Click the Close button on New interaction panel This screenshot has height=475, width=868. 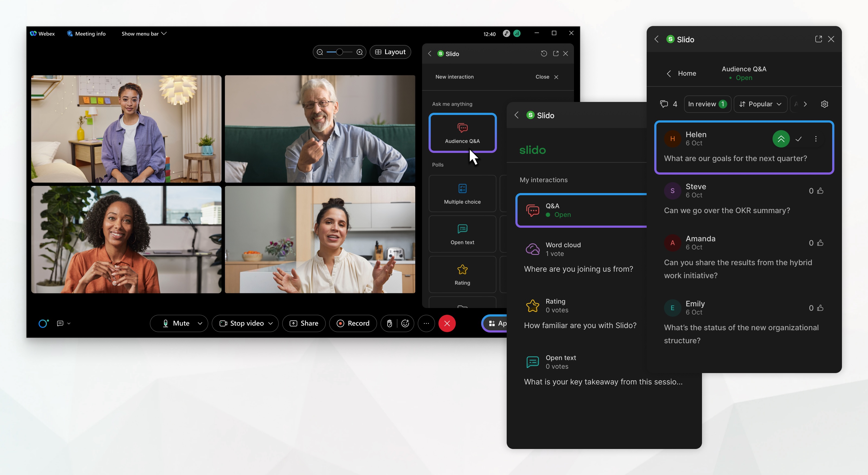click(x=556, y=77)
